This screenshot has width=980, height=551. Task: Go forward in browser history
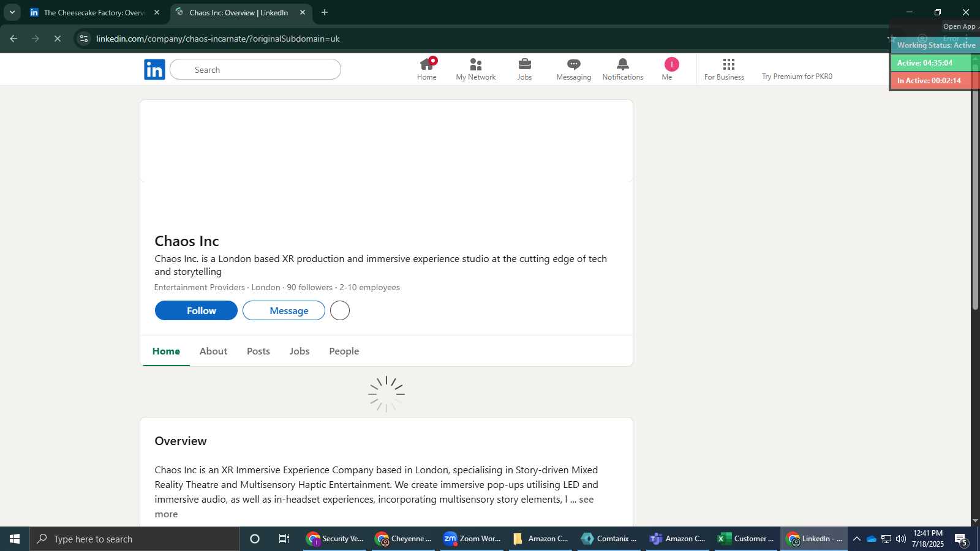coord(36,39)
